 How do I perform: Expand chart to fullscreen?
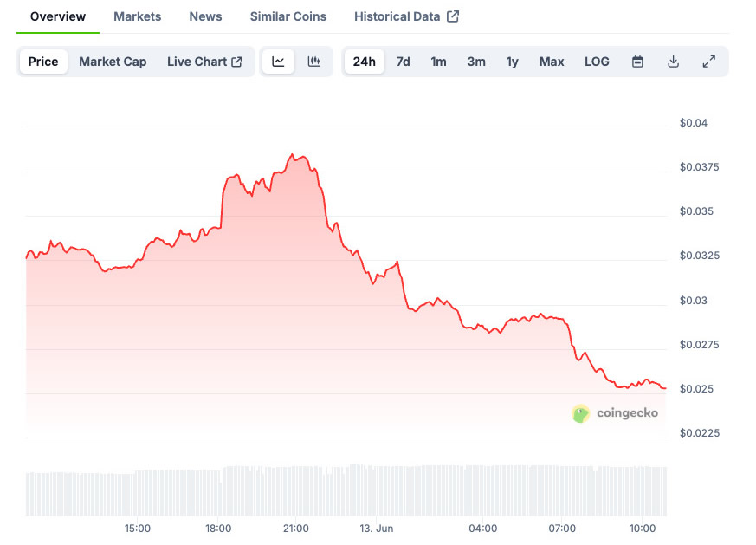(x=708, y=62)
